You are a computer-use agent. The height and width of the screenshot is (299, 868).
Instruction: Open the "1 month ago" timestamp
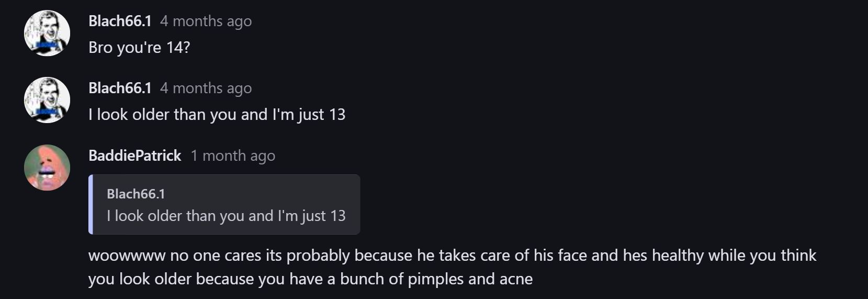[x=233, y=156]
